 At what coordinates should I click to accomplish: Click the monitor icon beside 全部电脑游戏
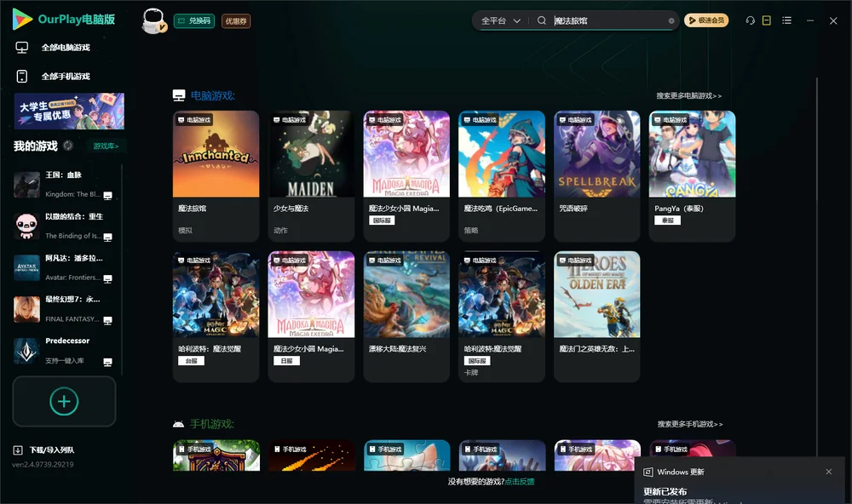[22, 48]
